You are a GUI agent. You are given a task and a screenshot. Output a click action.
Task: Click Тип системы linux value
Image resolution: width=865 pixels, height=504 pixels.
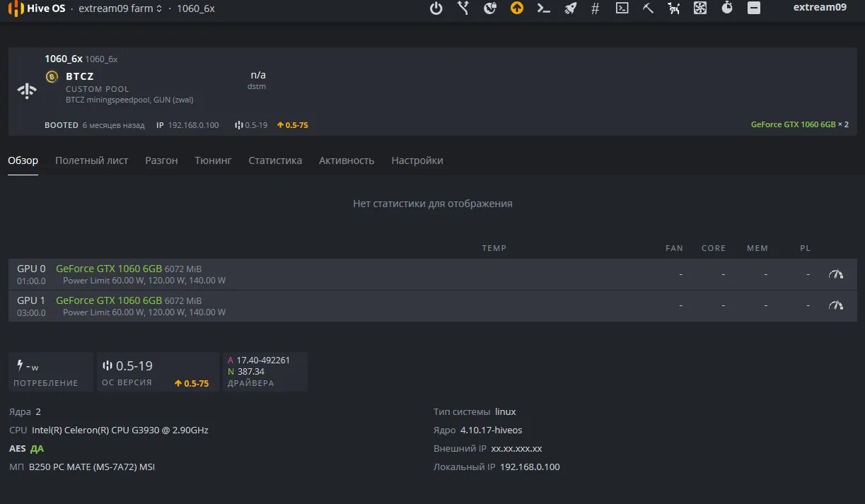click(506, 411)
